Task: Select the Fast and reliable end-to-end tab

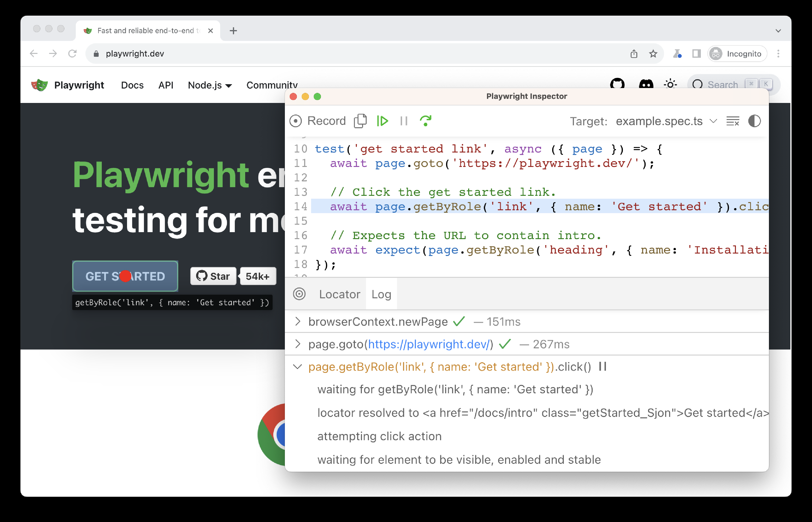Action: pyautogui.click(x=148, y=31)
